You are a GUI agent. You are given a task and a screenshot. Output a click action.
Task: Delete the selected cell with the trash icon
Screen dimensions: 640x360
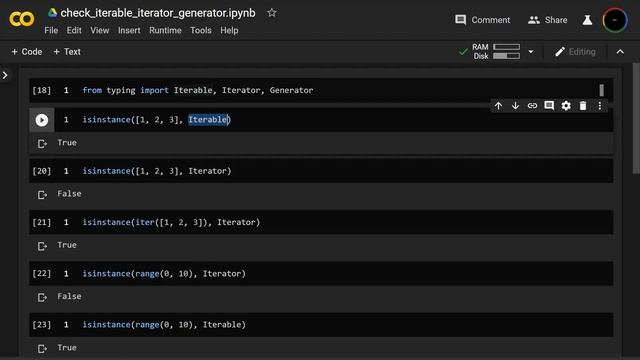point(583,106)
